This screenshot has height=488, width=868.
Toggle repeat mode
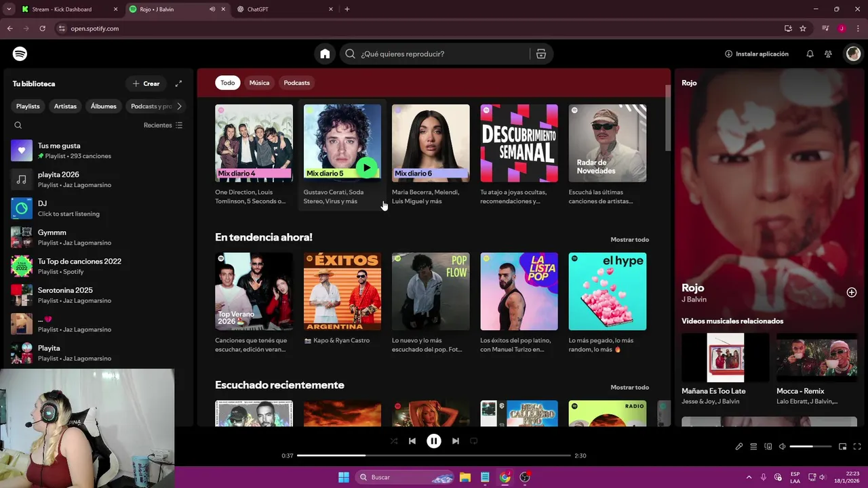pos(474,441)
